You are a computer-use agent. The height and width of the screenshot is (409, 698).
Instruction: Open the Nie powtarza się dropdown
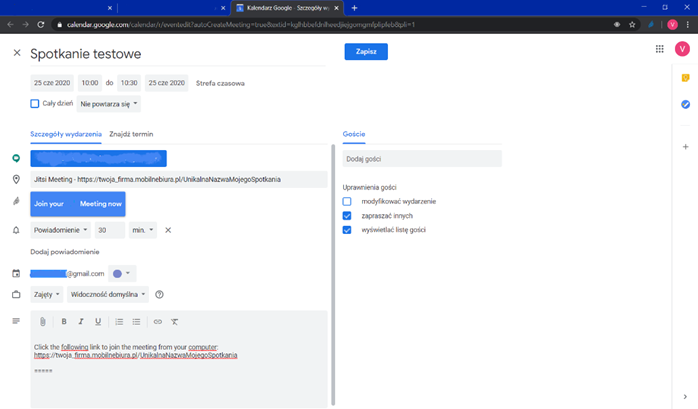108,103
